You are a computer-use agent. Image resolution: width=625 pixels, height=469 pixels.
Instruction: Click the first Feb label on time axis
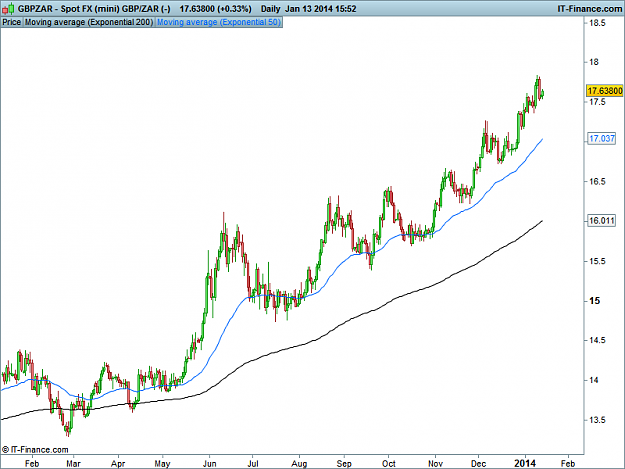[x=32, y=464]
